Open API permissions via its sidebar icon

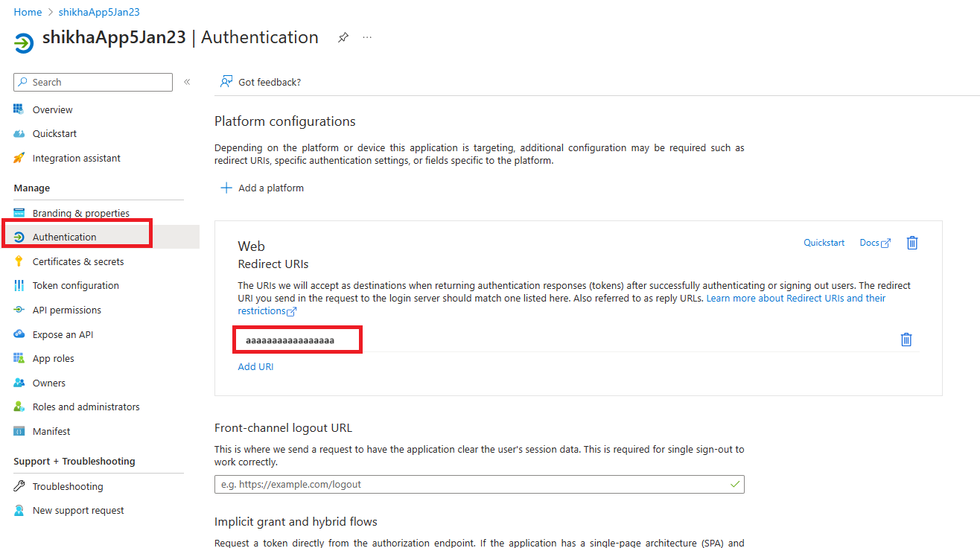[18, 310]
